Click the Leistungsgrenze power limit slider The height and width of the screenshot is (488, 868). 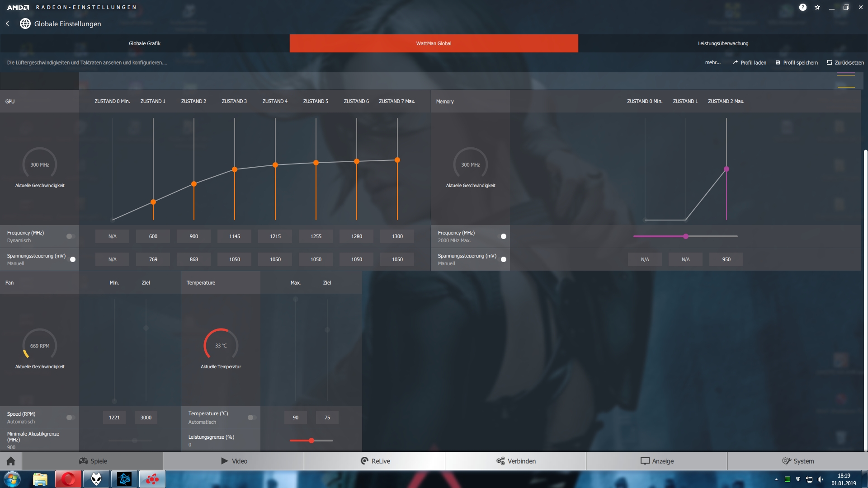coord(311,441)
